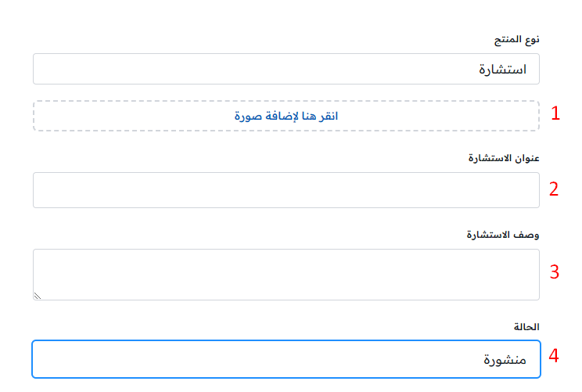Expand the الحالة status dropdown
The image size is (582, 392).
[x=286, y=359]
